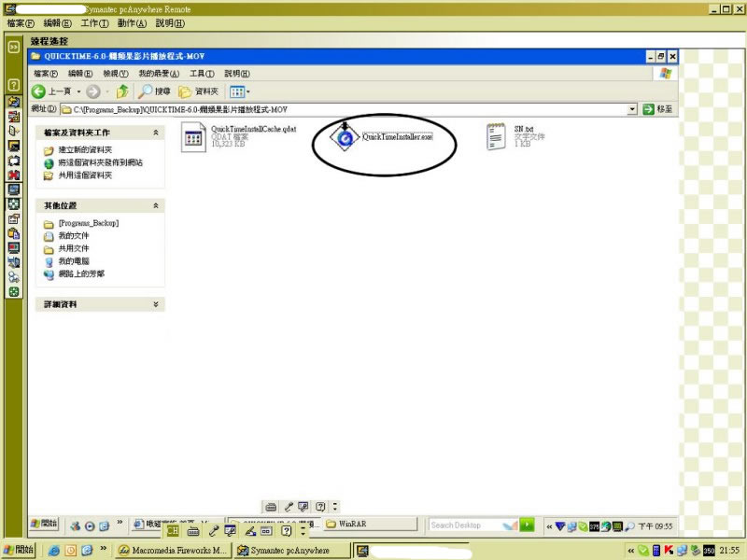Viewport: 747px width, 560px height.
Task: Open pcAnywhere 工作(T) menu
Action: [x=94, y=22]
